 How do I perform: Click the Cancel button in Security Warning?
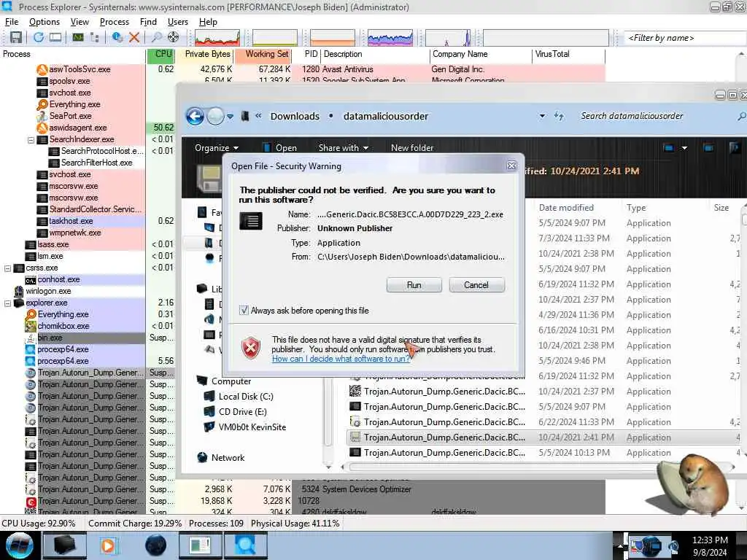click(x=476, y=285)
